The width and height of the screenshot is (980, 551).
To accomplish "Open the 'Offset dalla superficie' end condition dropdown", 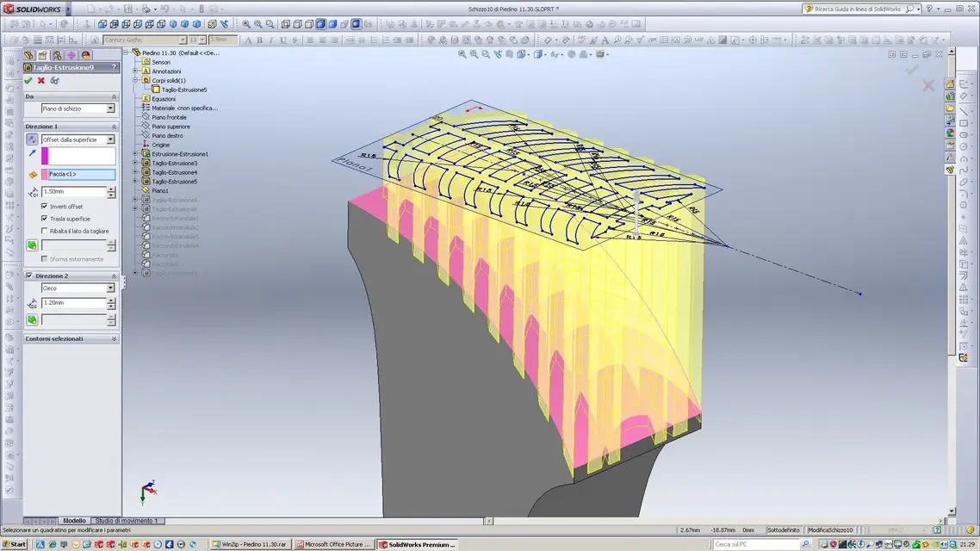I will coord(110,140).
